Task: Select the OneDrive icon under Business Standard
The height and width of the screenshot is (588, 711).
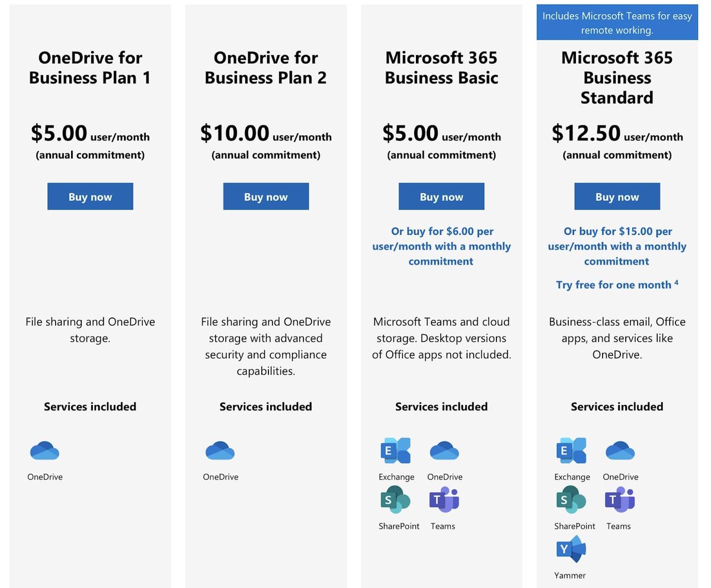Action: point(620,451)
